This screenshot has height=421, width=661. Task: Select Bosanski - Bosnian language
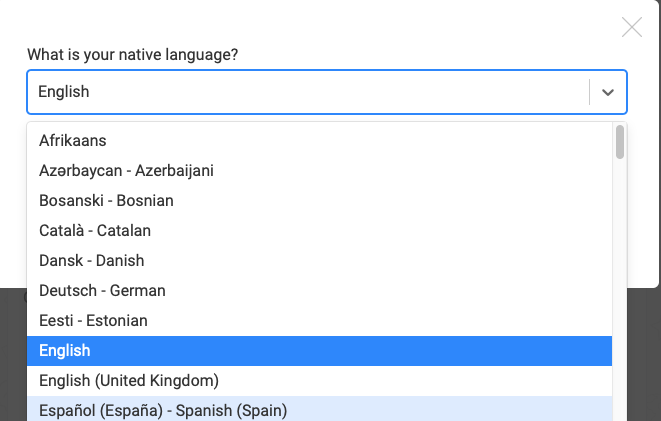tap(106, 201)
